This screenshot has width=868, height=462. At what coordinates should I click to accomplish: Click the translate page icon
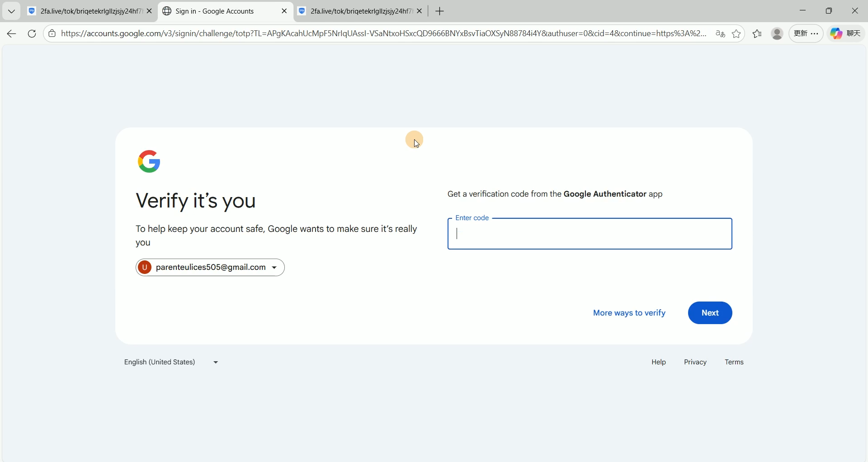point(720,34)
